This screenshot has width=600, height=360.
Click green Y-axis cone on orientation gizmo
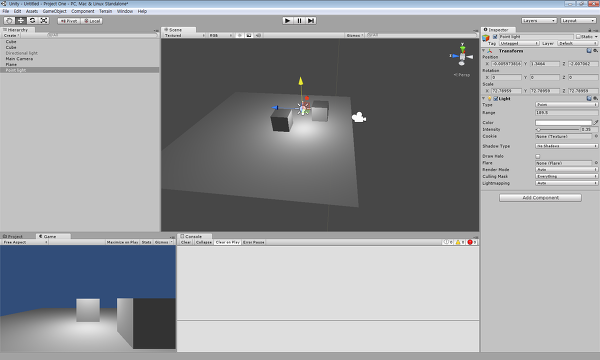click(x=462, y=48)
